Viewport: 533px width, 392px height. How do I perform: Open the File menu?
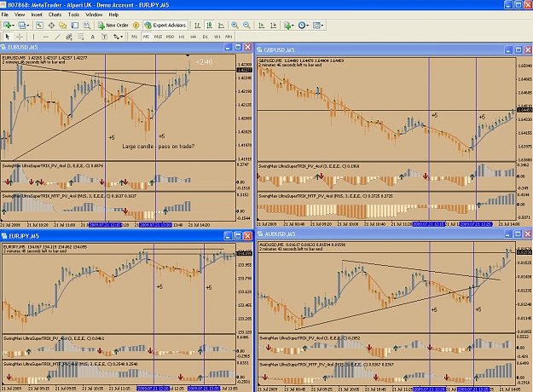[5, 14]
